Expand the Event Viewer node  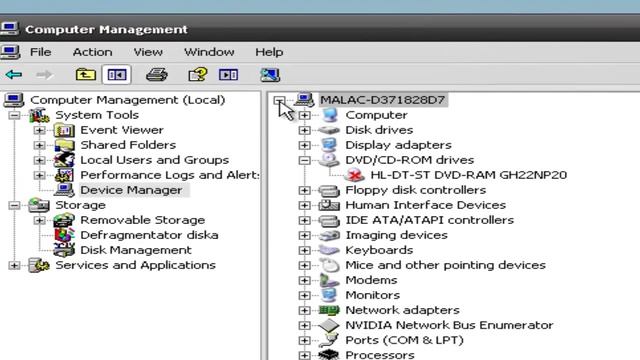[x=40, y=130]
